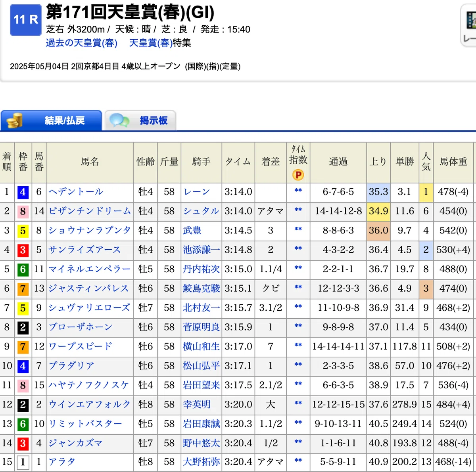The height and width of the screenshot is (472, 476).
Task: Open jockey シュタル profile
Action: [x=201, y=211]
